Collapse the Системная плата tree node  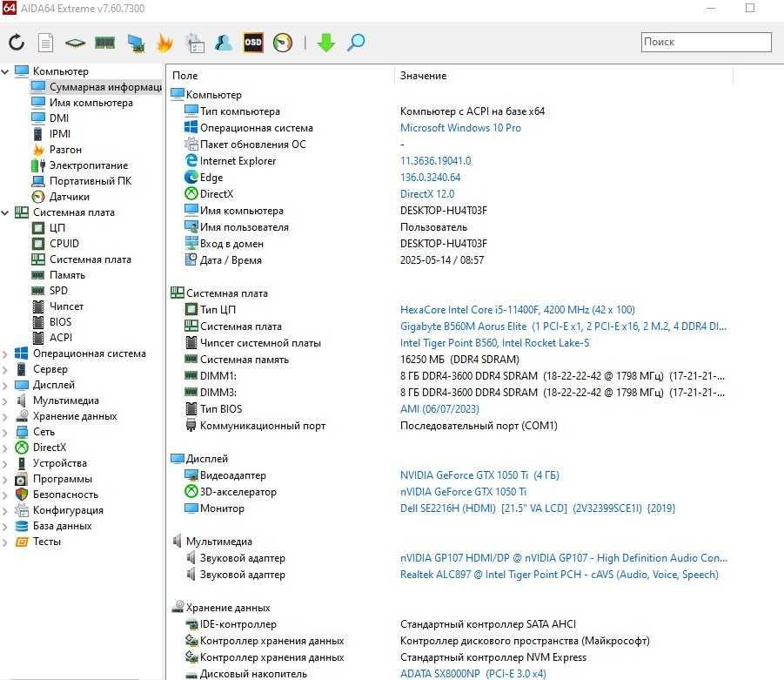(5, 212)
